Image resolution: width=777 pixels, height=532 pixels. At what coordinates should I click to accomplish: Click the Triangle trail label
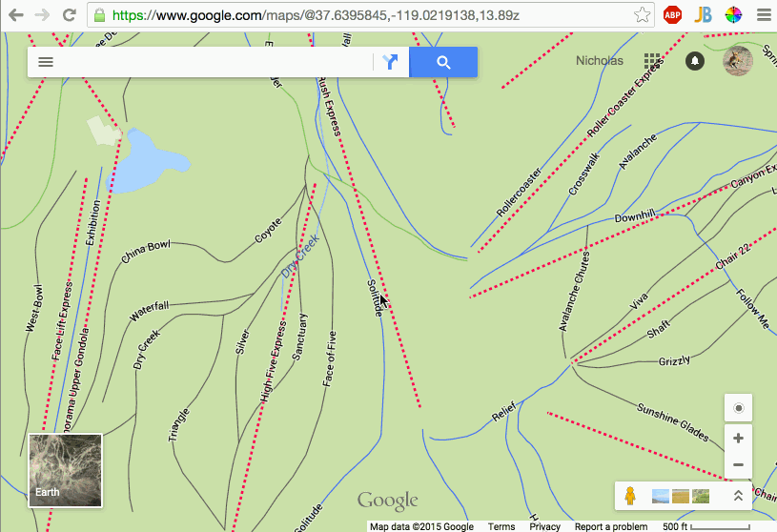click(178, 424)
